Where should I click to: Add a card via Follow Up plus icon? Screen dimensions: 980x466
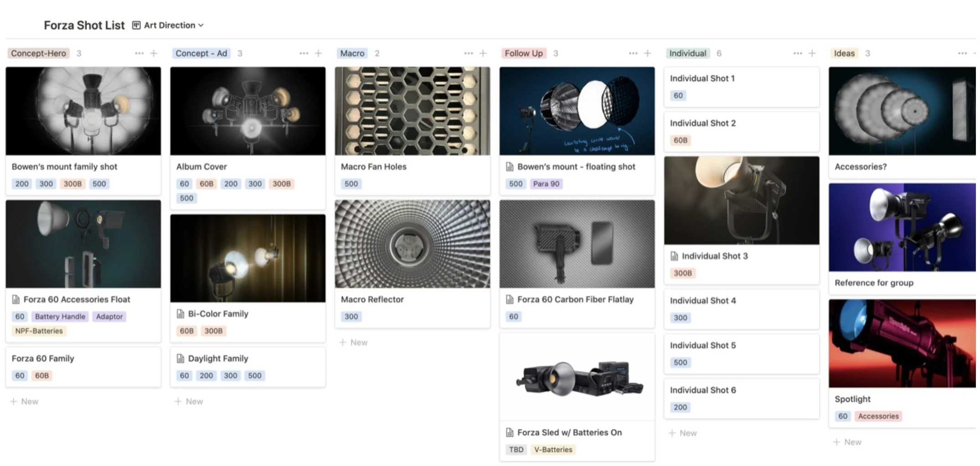647,53
